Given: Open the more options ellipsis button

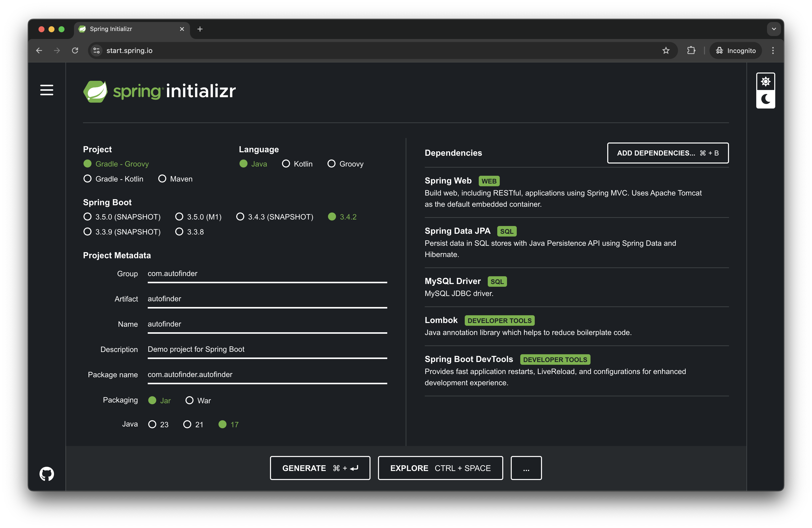Looking at the screenshot, I should [526, 468].
